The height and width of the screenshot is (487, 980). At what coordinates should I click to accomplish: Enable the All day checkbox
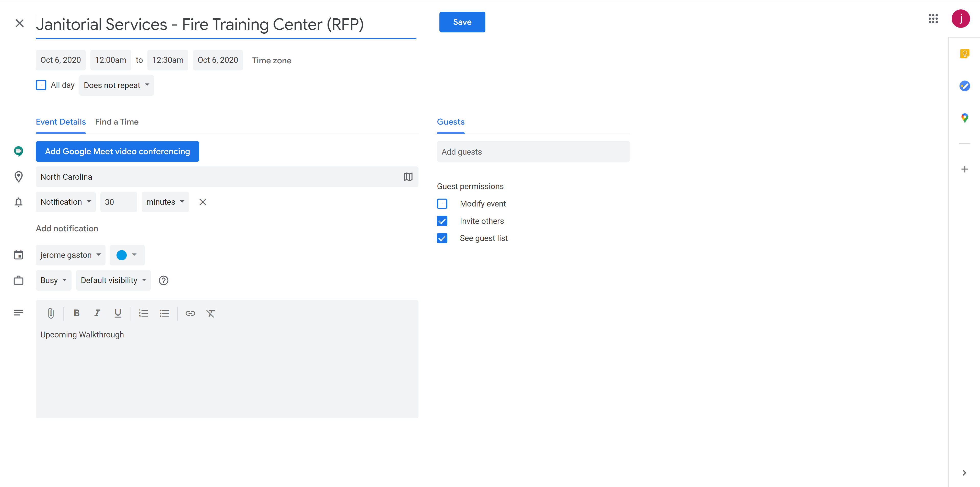(41, 85)
